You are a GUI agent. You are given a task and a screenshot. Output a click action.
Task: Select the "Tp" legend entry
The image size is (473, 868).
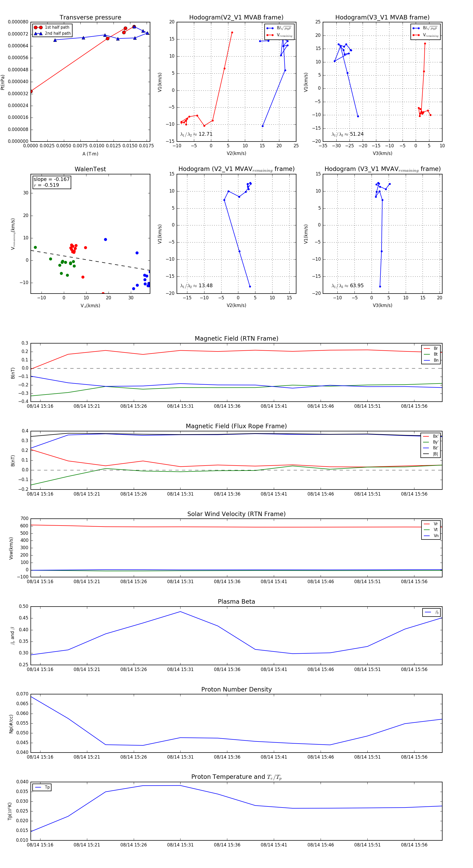[x=42, y=788]
